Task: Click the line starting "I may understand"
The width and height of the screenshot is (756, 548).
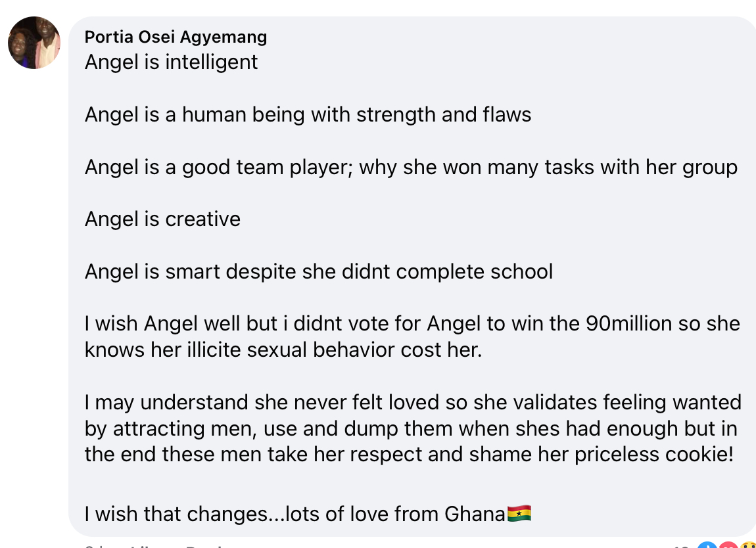Action: (413, 401)
